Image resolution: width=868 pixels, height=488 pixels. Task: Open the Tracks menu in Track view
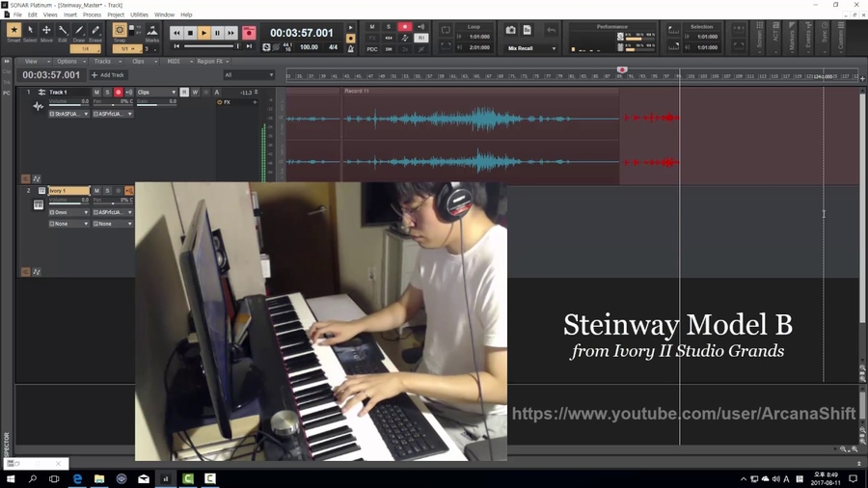(x=106, y=62)
